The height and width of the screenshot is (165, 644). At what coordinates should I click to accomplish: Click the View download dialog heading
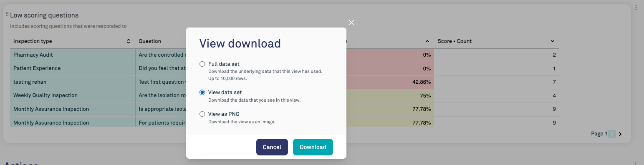click(240, 43)
